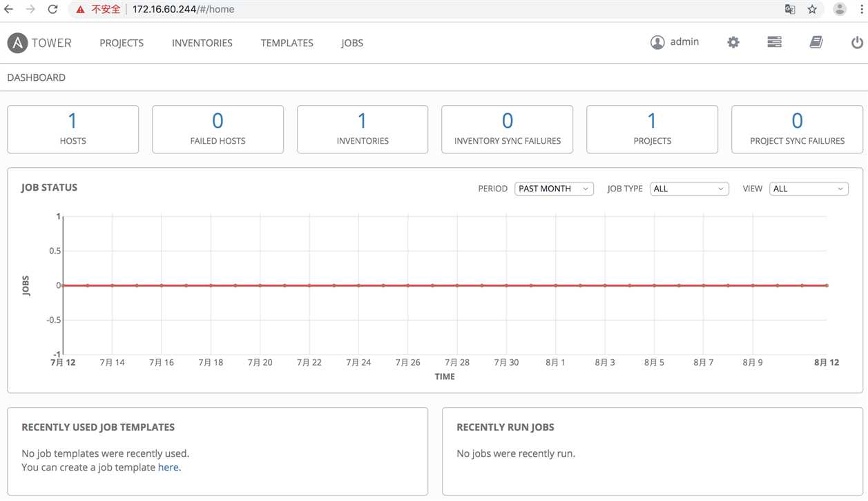The height and width of the screenshot is (501, 868).
Task: Click the DASHBOARD breadcrumb
Action: click(37, 77)
